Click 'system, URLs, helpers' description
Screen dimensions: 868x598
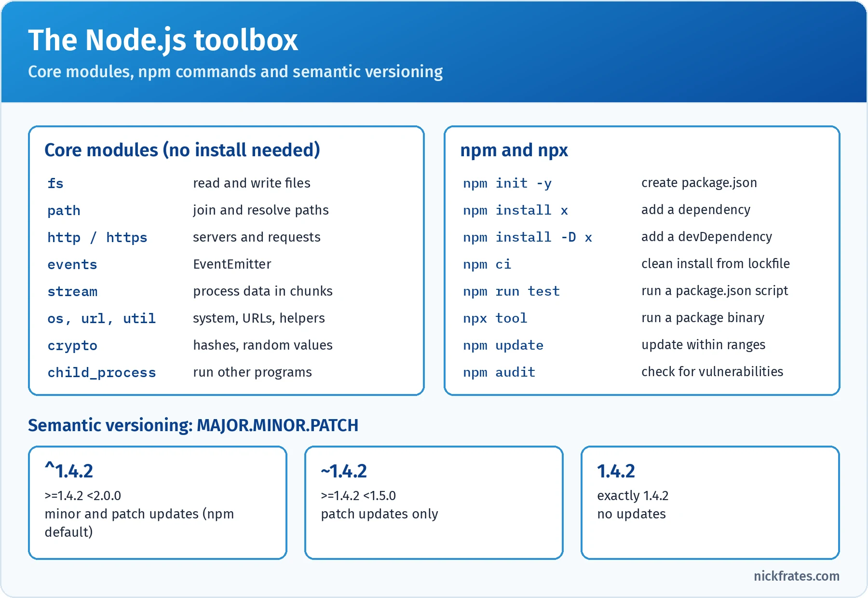click(x=259, y=318)
